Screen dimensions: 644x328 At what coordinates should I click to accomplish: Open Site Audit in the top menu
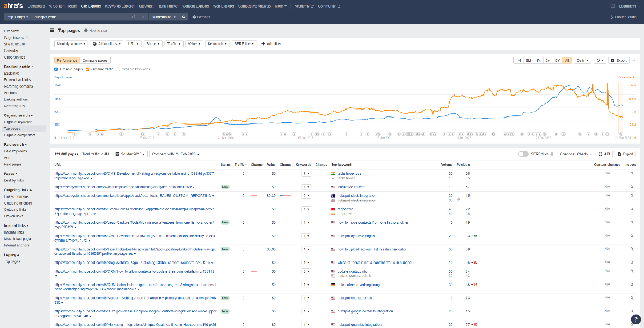tap(146, 6)
